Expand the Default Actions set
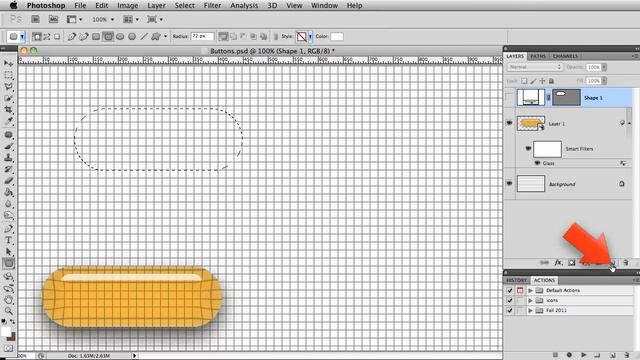 coord(530,290)
